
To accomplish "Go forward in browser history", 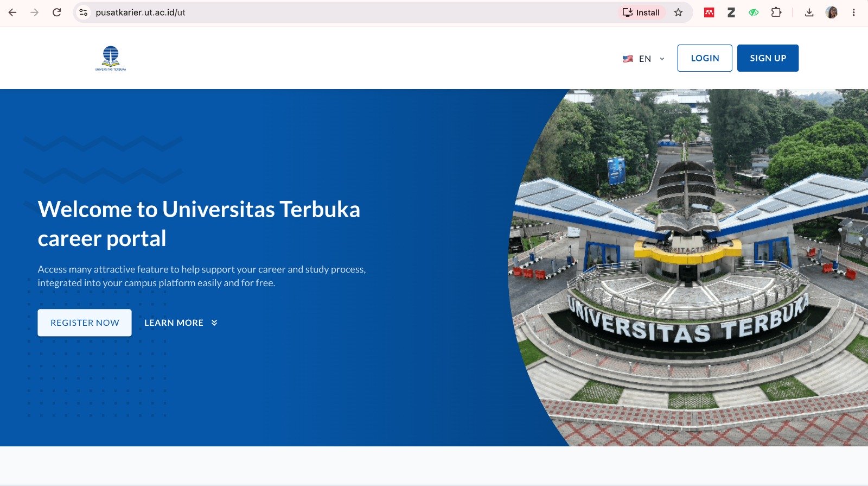I will [35, 12].
